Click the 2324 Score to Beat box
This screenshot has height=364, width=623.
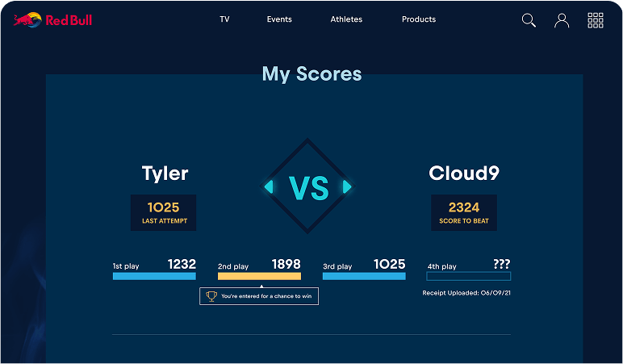[x=464, y=212]
